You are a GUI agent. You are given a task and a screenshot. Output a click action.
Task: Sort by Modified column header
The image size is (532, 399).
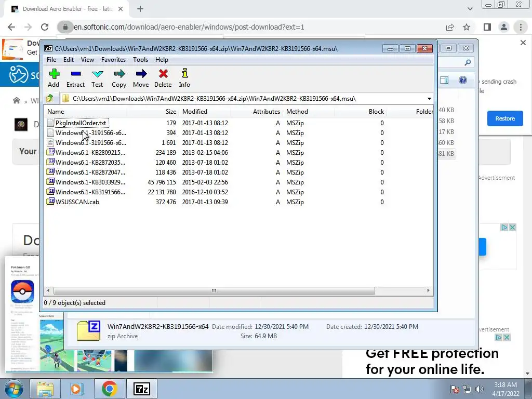(x=205, y=112)
